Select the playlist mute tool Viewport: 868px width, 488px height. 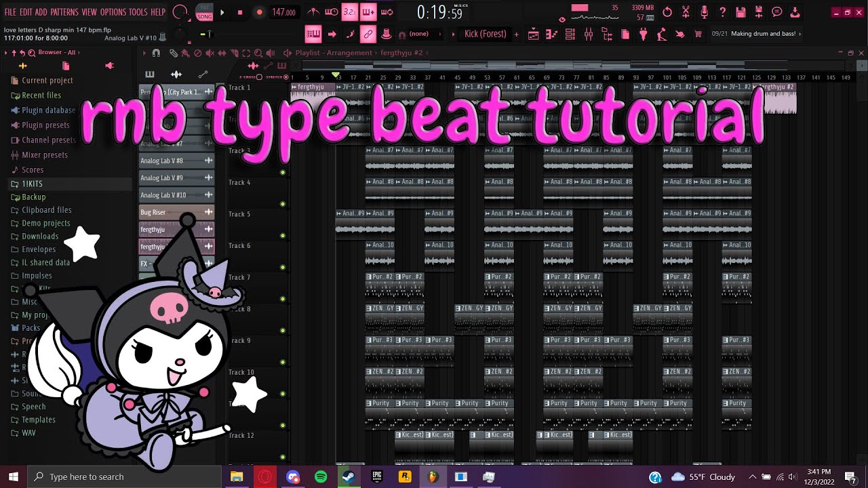point(210,53)
